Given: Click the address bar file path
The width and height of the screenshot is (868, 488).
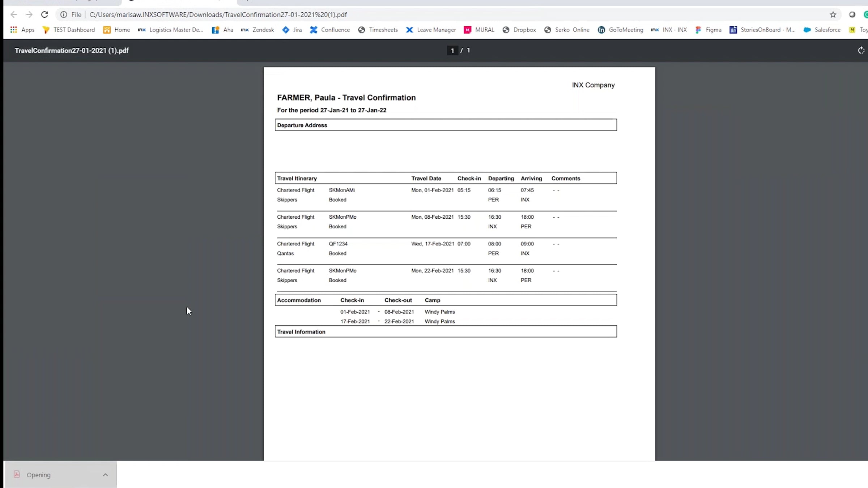Looking at the screenshot, I should (218, 14).
